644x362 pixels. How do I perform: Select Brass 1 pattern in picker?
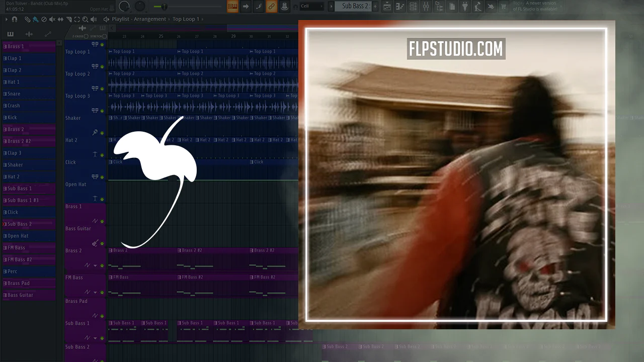tap(29, 46)
